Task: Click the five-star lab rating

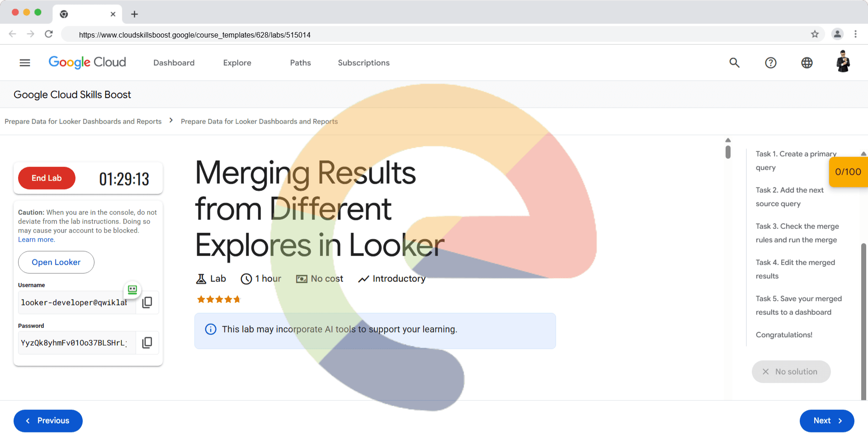Action: [218, 299]
